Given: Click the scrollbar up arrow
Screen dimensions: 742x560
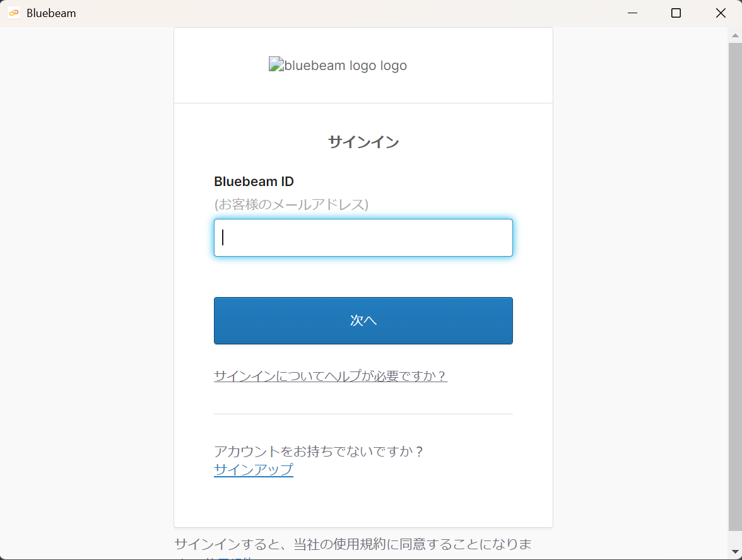Looking at the screenshot, I should tap(735, 35).
